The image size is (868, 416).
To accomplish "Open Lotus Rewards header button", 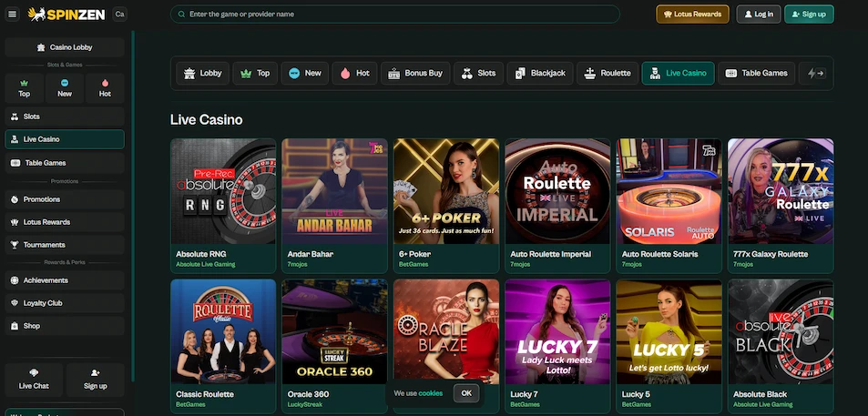I will click(692, 15).
